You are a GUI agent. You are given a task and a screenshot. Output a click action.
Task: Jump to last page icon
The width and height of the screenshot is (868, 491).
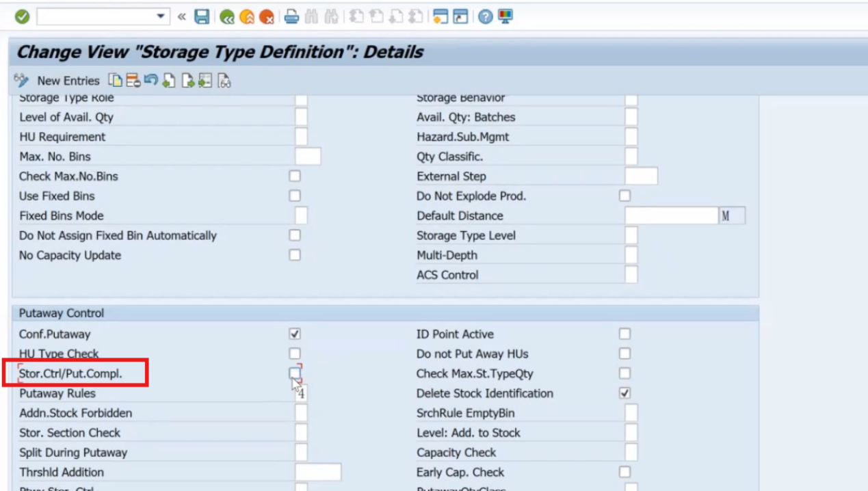coord(415,16)
